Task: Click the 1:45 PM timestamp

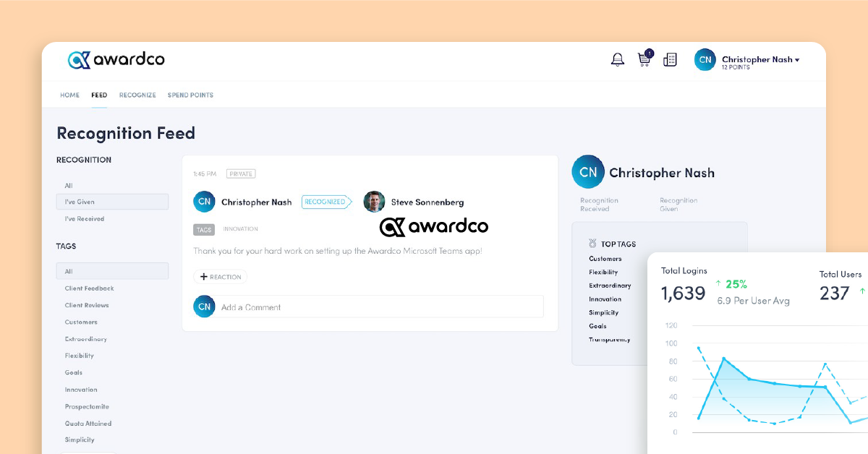Action: (205, 174)
